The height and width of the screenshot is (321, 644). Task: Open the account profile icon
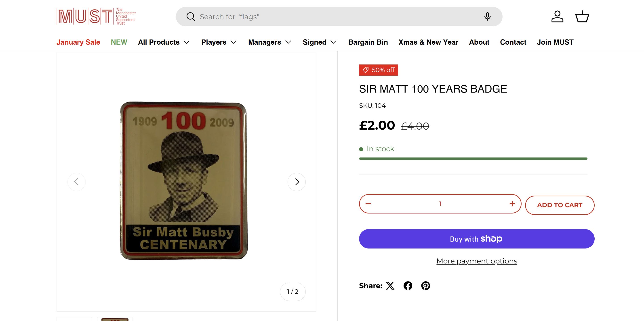coord(557,17)
